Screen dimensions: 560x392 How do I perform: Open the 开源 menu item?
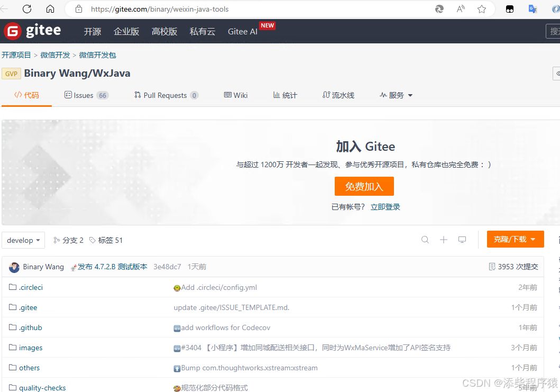(x=93, y=31)
